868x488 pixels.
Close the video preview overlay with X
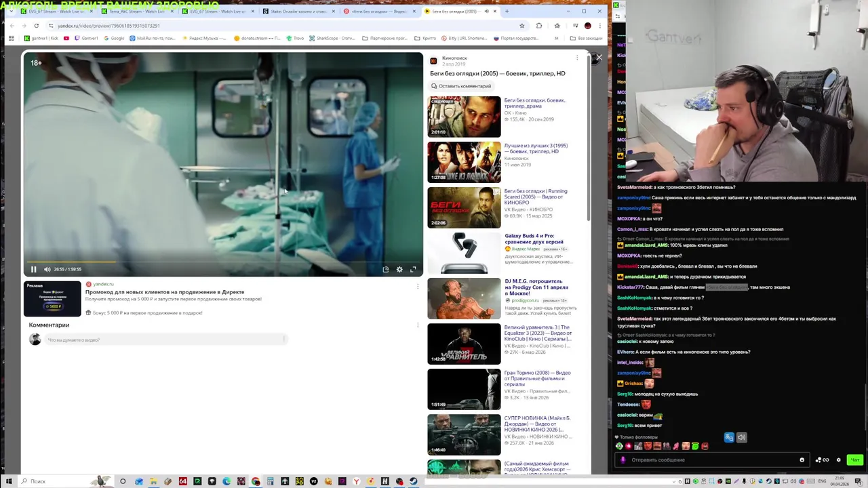coord(599,58)
